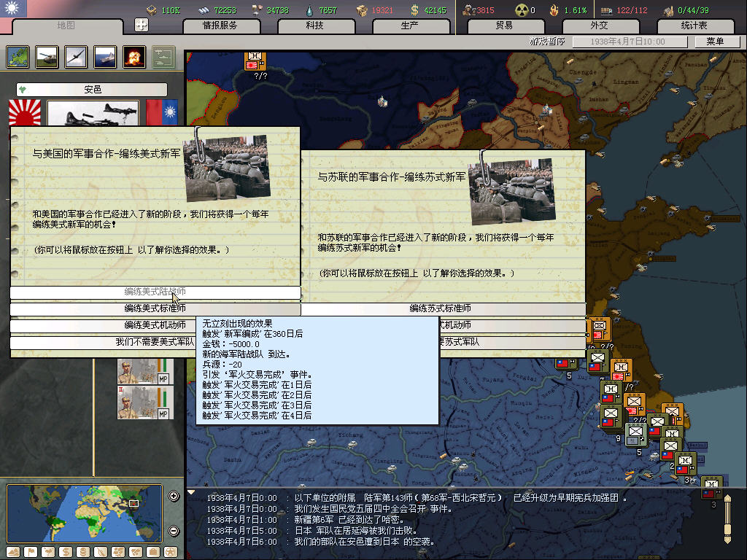This screenshot has height=560, width=747.
Task: Click the manpower soldiers icon showing 3815
Action: tap(469, 10)
